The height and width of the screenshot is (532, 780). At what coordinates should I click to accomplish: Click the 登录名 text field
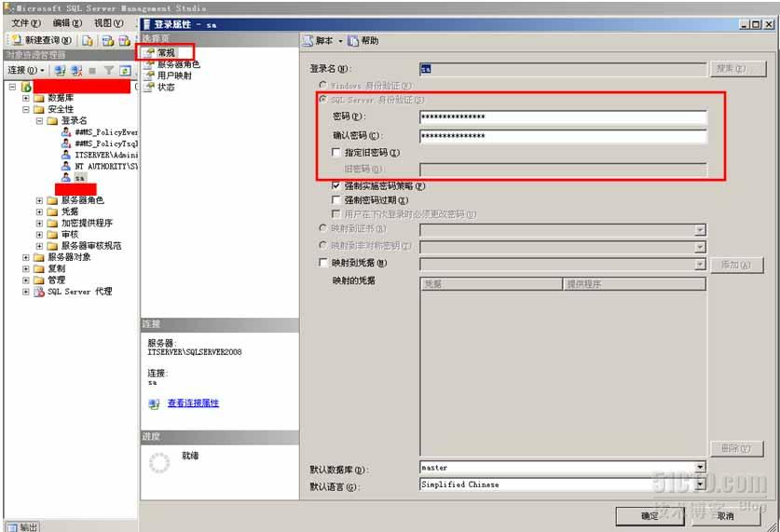(563, 69)
